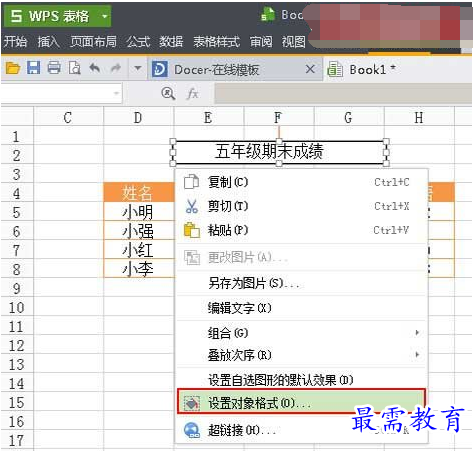The image size is (473, 451).
Task: Close the Docer-在线模板 tab
Action: point(310,69)
